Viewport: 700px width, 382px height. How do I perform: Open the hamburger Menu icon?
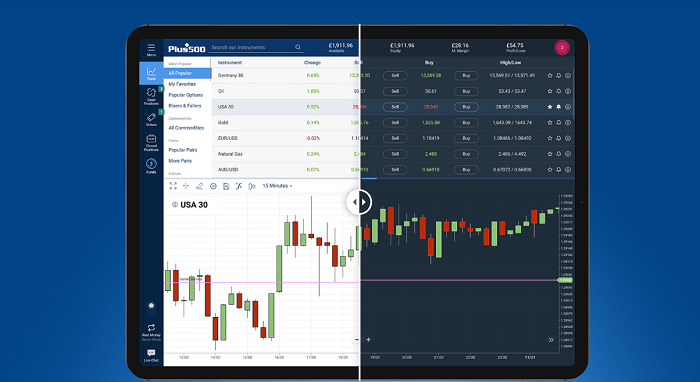[x=151, y=48]
